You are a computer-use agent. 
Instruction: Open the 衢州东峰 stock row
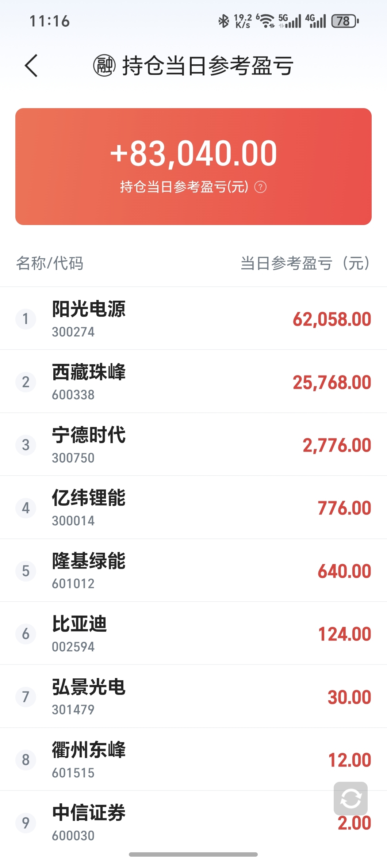point(193,759)
